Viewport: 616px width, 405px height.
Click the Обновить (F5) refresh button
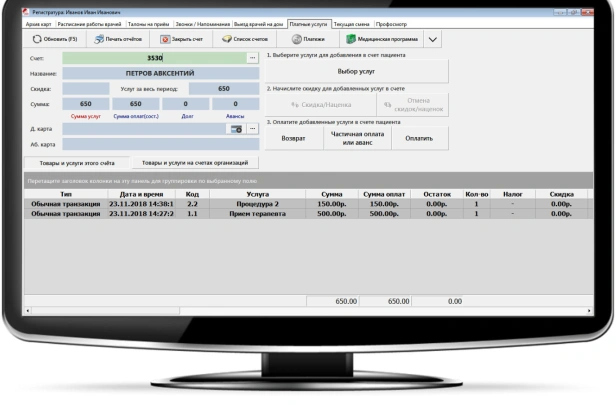click(56, 39)
